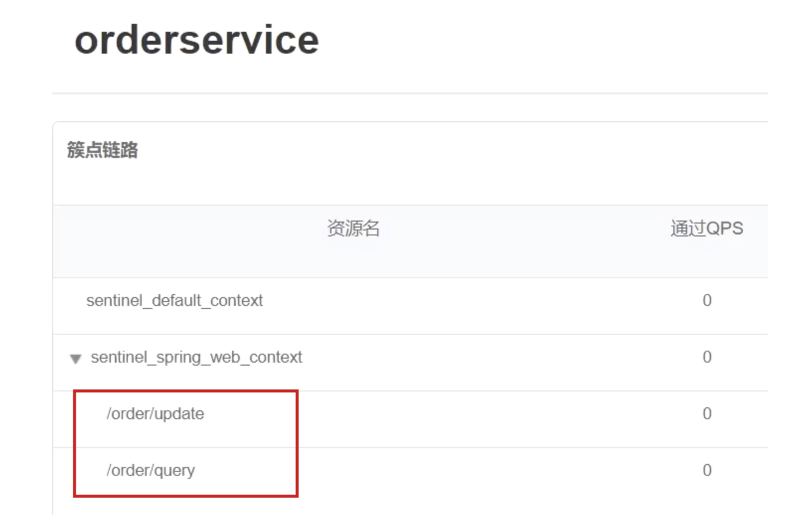Click the 通过QPS column header
The image size is (800, 532).
click(707, 228)
